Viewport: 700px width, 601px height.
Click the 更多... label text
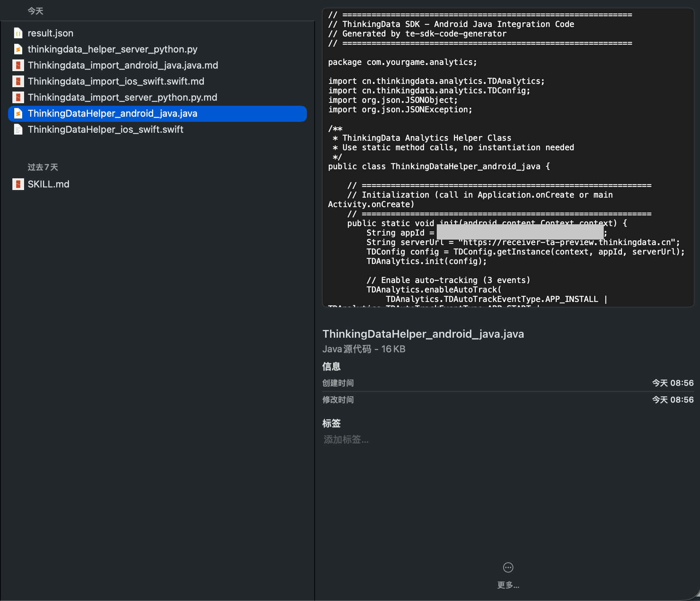[x=508, y=585]
